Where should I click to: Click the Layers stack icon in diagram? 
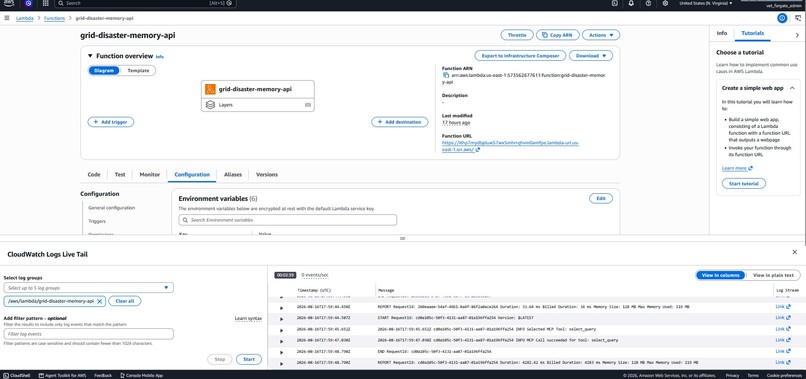(x=210, y=104)
